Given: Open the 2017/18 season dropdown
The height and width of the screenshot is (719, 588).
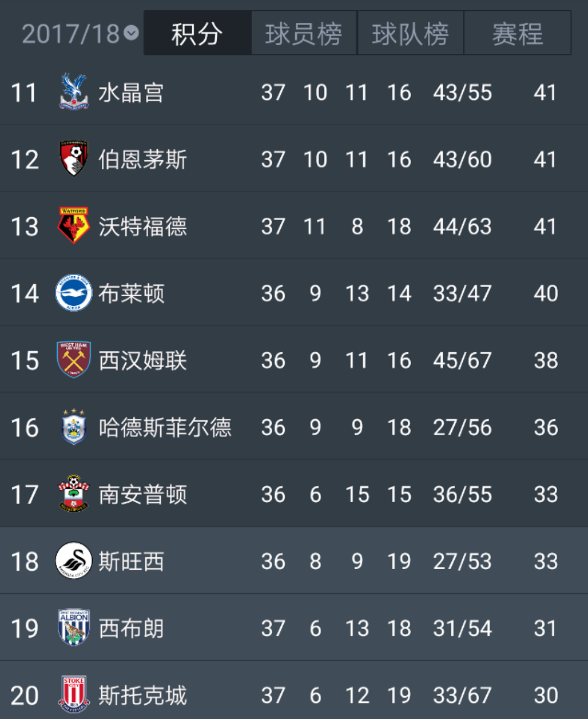Looking at the screenshot, I should click(81, 34).
